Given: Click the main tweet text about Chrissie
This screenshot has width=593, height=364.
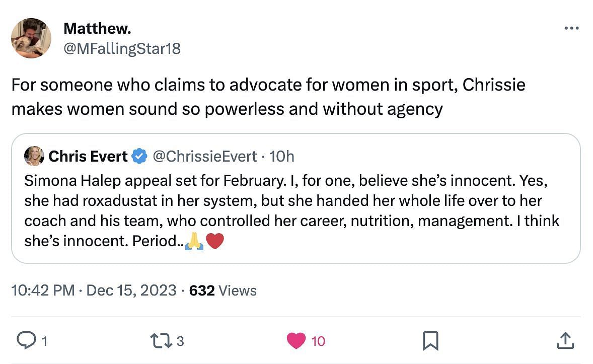Looking at the screenshot, I should tap(268, 96).
